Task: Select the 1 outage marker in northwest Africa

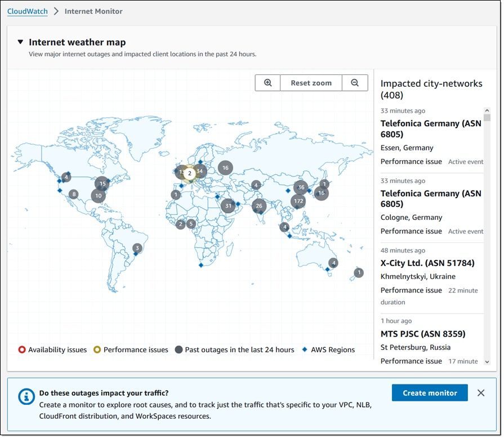Action: pyautogui.click(x=176, y=194)
